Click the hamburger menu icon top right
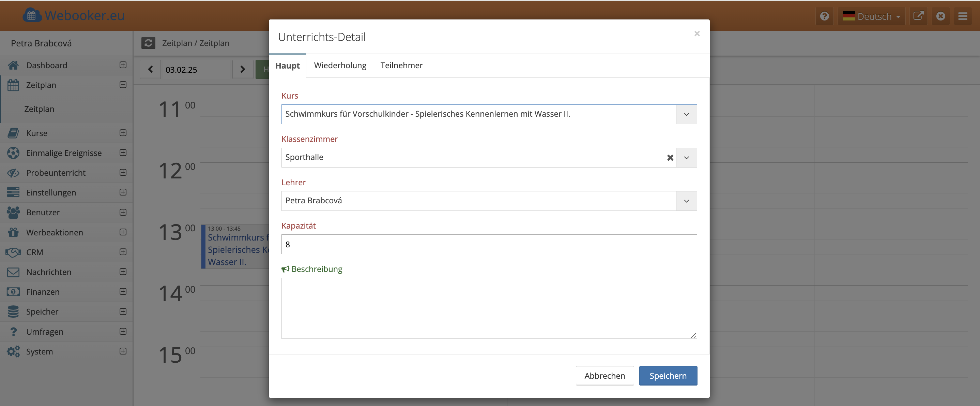Image resolution: width=980 pixels, height=406 pixels. tap(963, 16)
